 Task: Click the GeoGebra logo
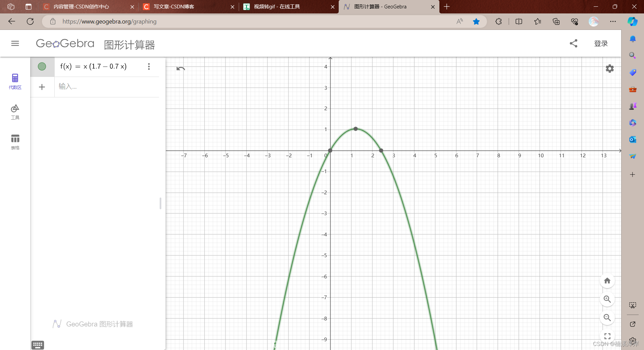(65, 43)
